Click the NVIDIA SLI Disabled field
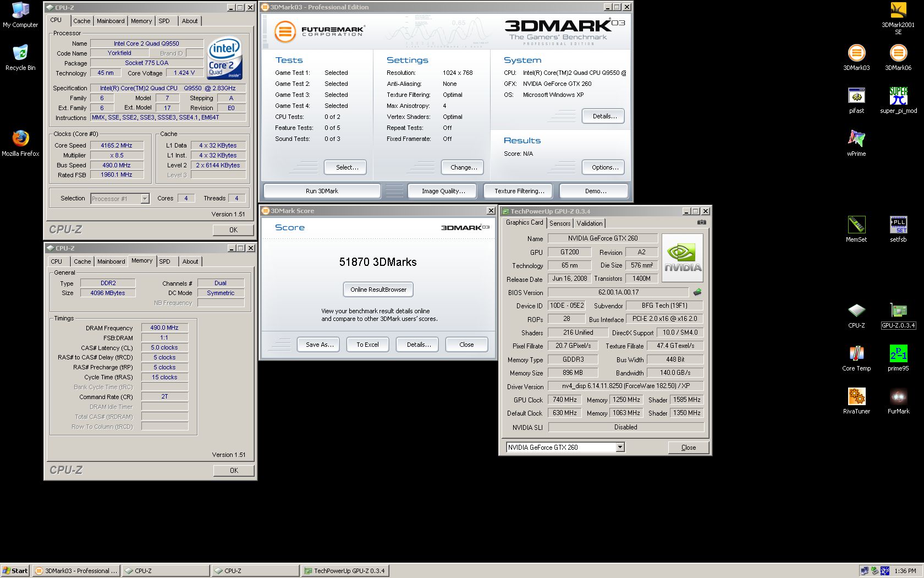Screen dimensions: 924x578 click(626, 427)
